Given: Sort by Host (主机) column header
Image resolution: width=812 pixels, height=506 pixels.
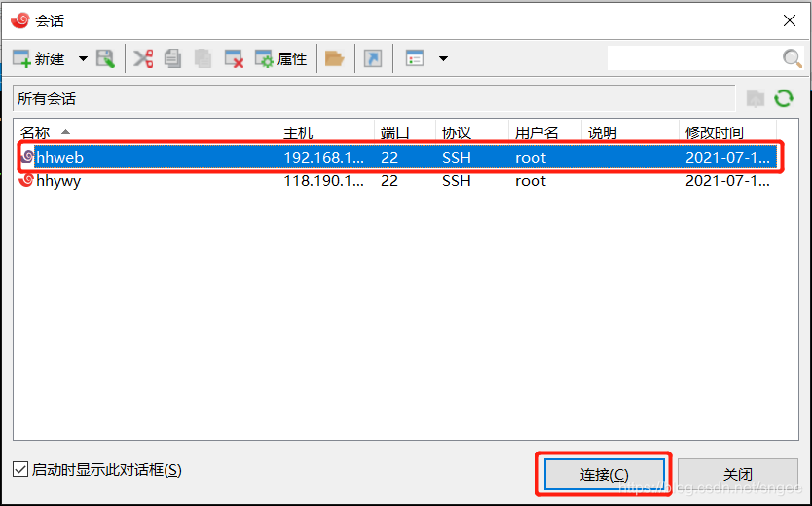Looking at the screenshot, I should click(326, 132).
